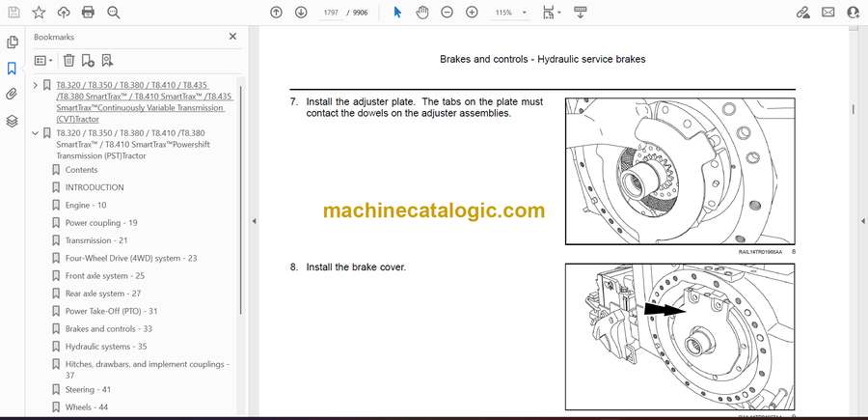This screenshot has height=420, width=868.
Task: Jump to Engine - 10 bookmark
Action: click(x=86, y=206)
